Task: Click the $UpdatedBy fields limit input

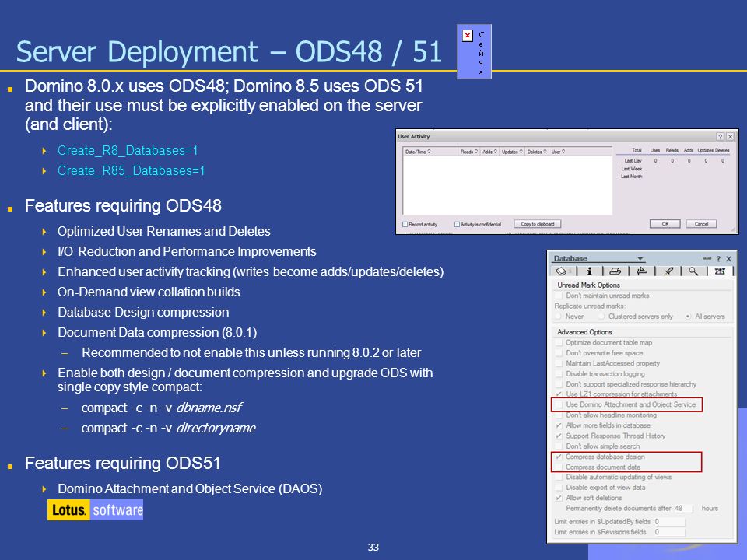Action: tap(669, 522)
